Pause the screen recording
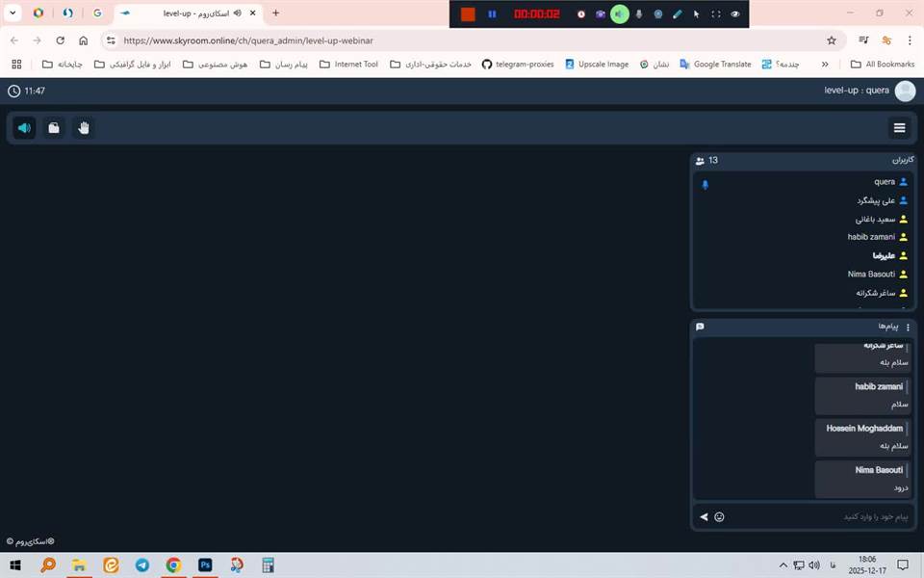This screenshot has height=578, width=924. tap(492, 14)
